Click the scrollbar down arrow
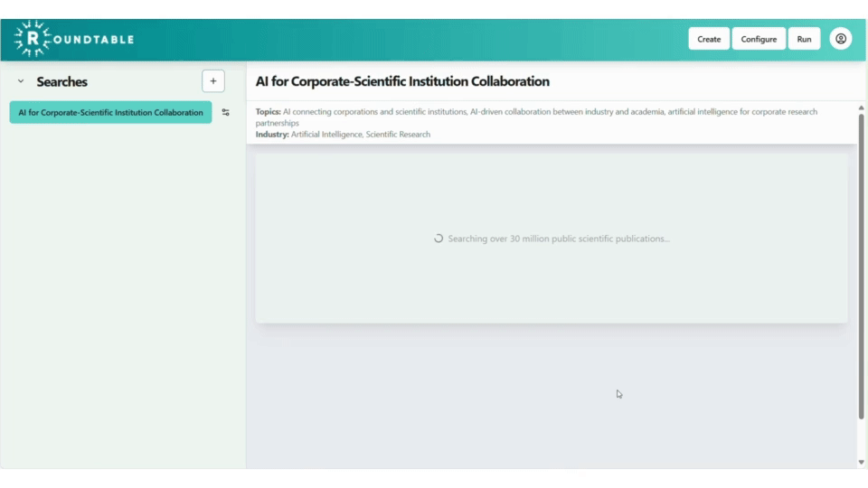The width and height of the screenshot is (868, 488). coord(861,462)
